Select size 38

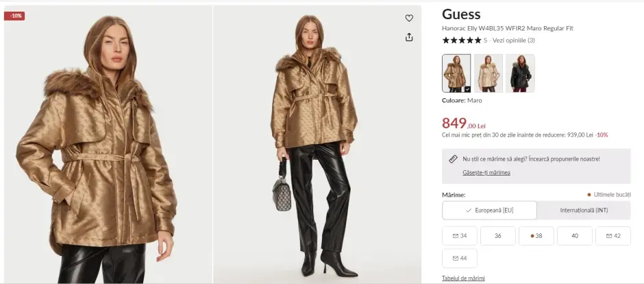tap(536, 236)
